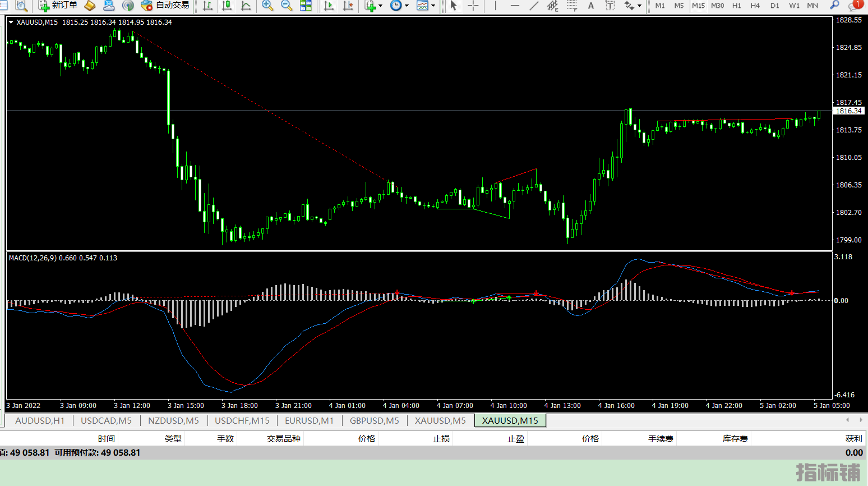Open the strategy tester magnifier icon
Viewport: 868px width, 486px height.
(21, 6)
